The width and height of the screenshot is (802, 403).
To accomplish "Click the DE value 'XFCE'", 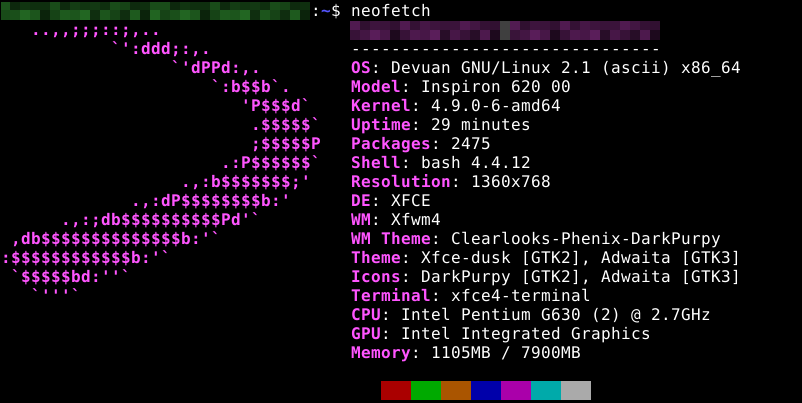I will [411, 200].
